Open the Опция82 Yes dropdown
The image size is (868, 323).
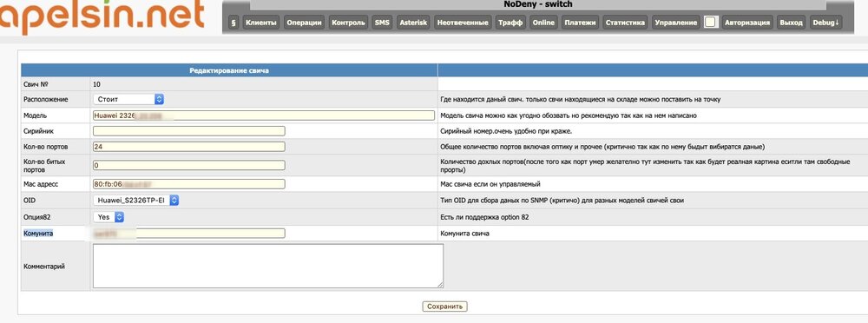click(x=108, y=217)
